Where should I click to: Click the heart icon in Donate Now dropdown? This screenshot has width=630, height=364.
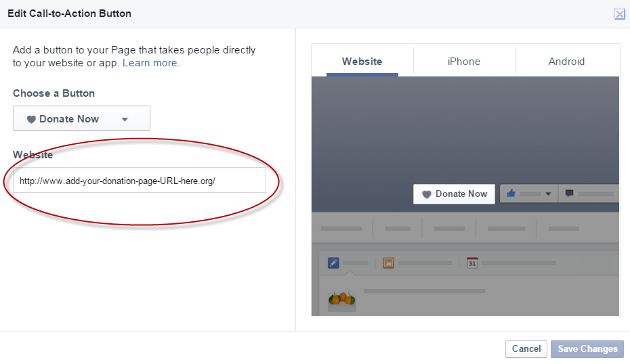tap(31, 119)
